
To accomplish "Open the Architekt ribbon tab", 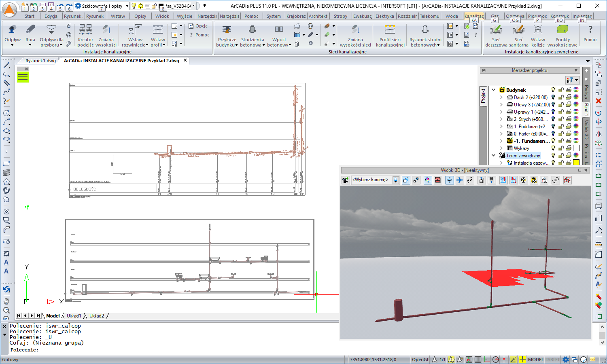I will [318, 16].
